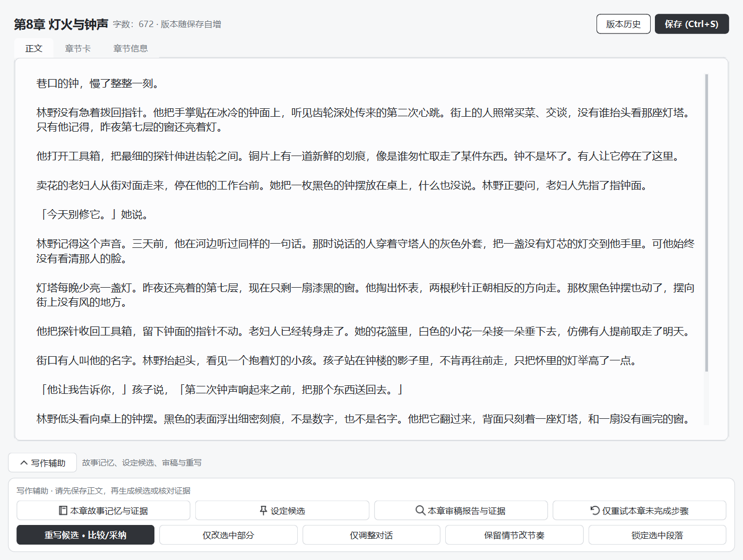Click the notice 请先保存正文,再生成候选或核对证据
743x560 pixels.
coord(123,491)
